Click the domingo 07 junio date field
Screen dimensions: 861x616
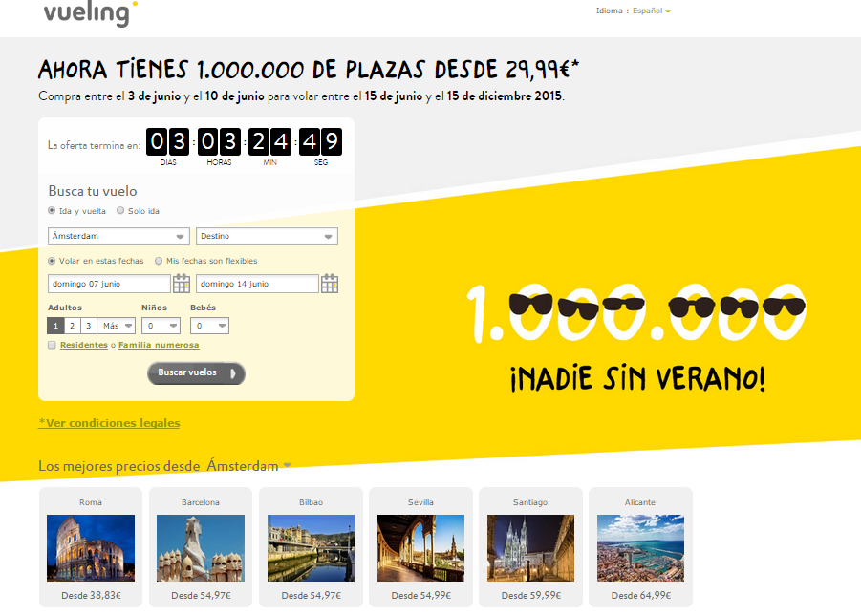pyautogui.click(x=109, y=283)
